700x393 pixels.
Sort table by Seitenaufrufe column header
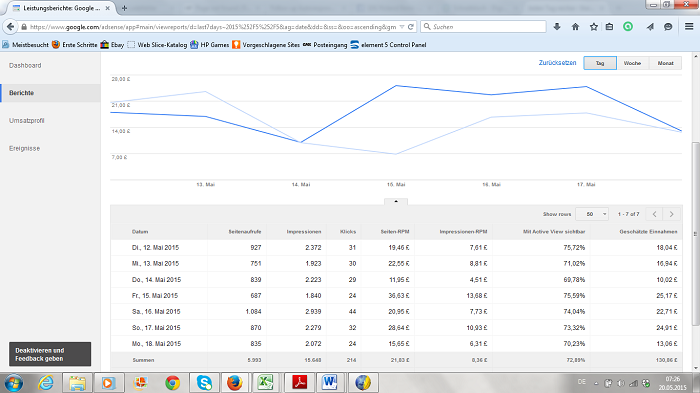[245, 232]
